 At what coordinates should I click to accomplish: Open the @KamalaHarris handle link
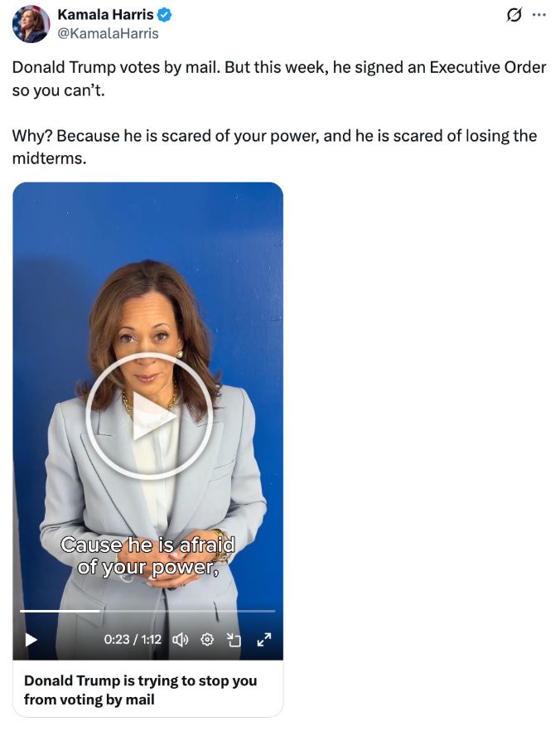(x=108, y=33)
